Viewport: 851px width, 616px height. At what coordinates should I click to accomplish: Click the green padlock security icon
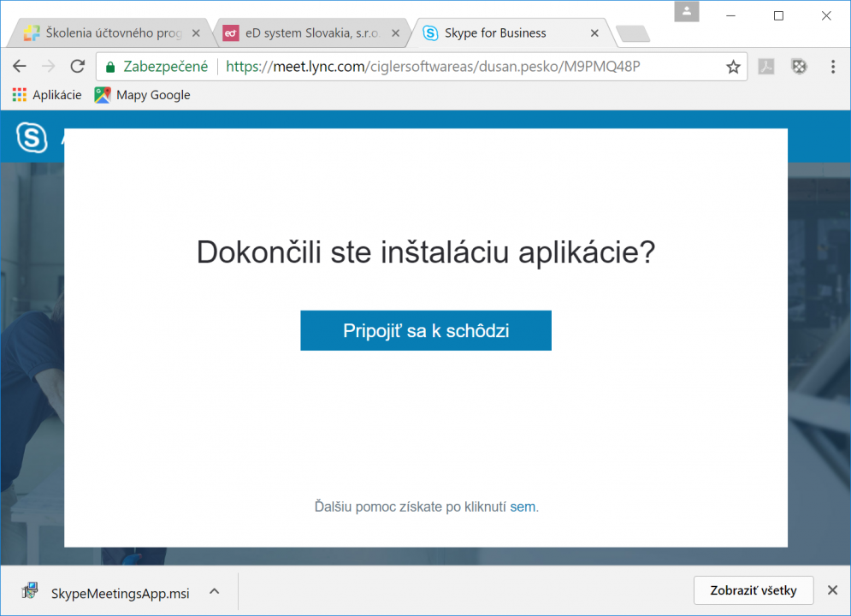tap(110, 67)
